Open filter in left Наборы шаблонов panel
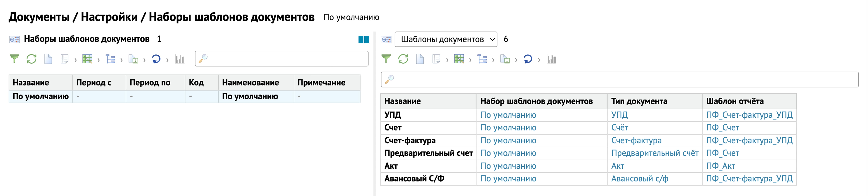 [14, 59]
